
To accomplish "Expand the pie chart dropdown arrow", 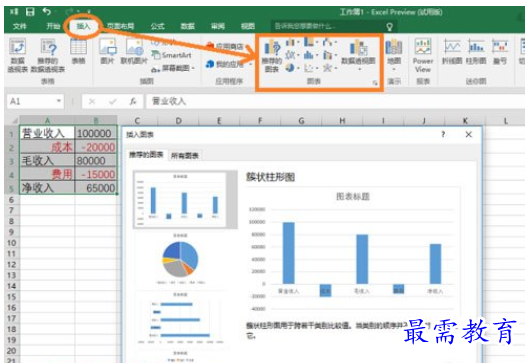I will (x=298, y=68).
